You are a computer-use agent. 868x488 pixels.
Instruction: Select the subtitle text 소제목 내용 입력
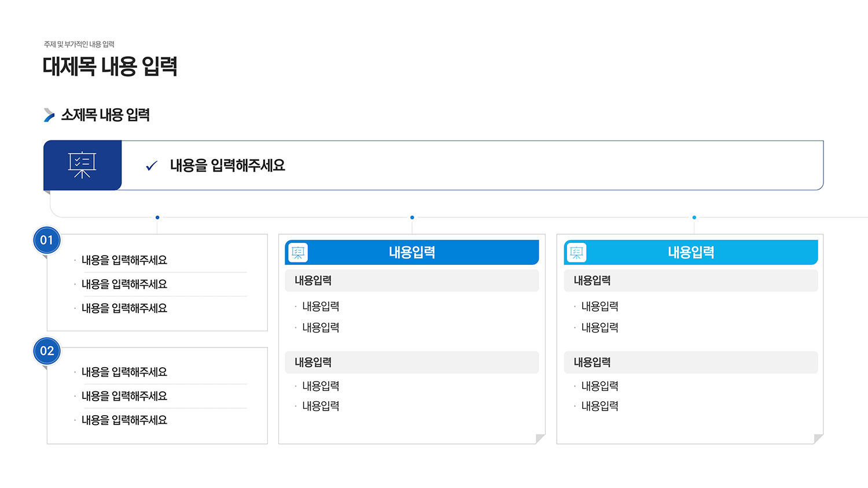(x=105, y=115)
